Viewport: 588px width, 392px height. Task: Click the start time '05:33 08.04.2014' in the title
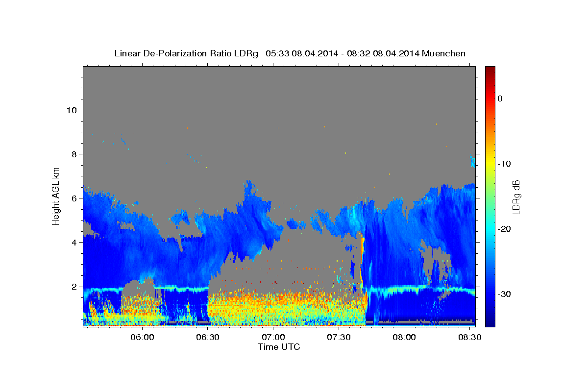[301, 53]
